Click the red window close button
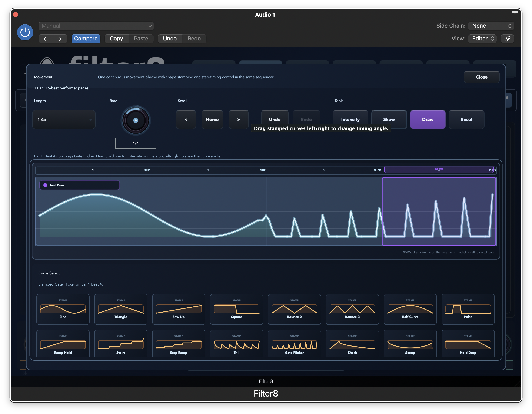 point(16,14)
